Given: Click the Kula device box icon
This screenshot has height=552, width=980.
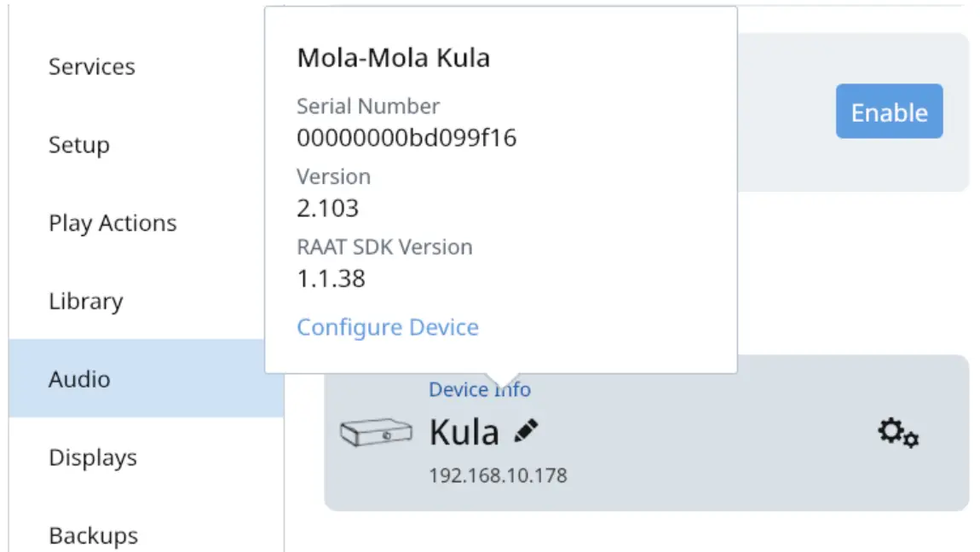Looking at the screenshot, I should coord(375,433).
